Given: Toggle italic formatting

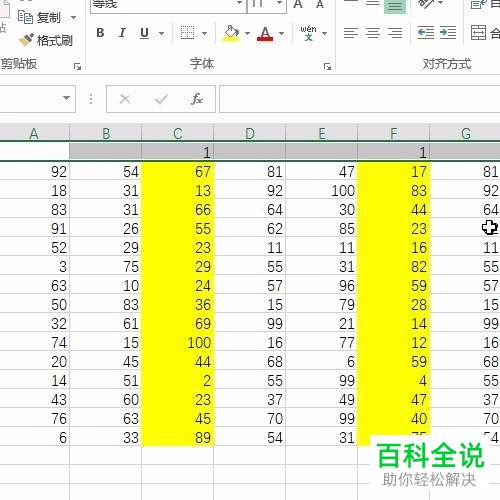Looking at the screenshot, I should pos(122,33).
